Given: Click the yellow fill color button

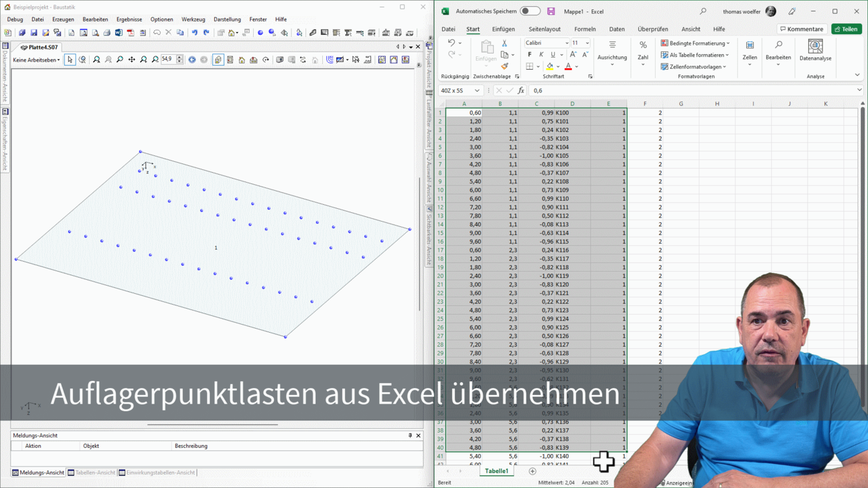Looking at the screenshot, I should (x=550, y=66).
